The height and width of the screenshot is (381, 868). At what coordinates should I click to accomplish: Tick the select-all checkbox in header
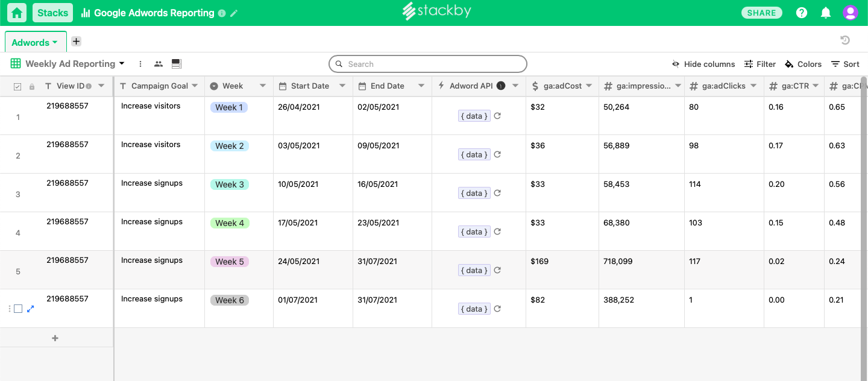17,87
